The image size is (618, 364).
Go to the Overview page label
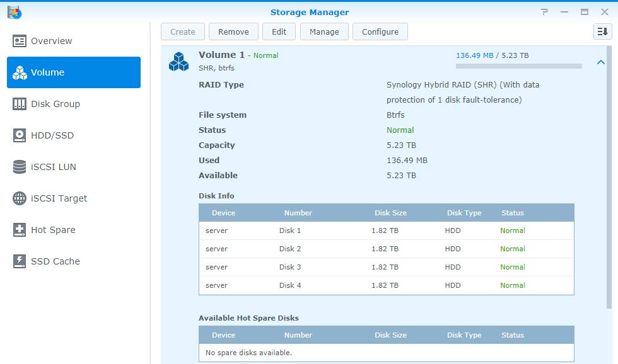(x=51, y=41)
